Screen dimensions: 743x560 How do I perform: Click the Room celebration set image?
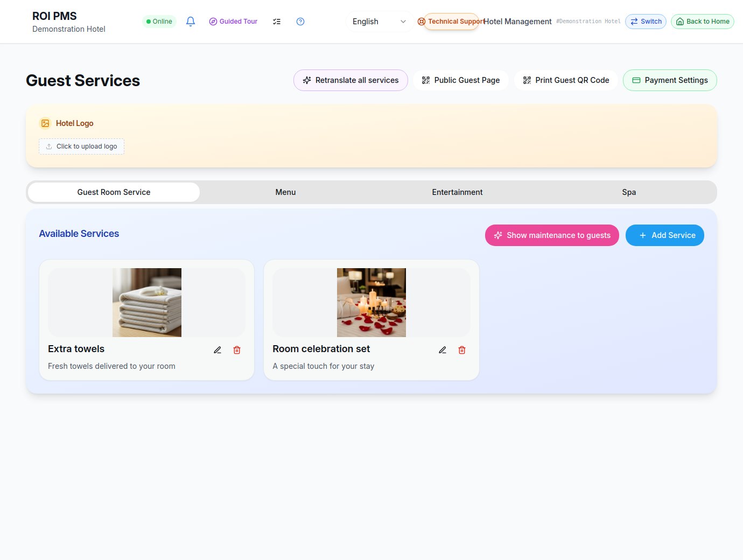[x=371, y=303]
